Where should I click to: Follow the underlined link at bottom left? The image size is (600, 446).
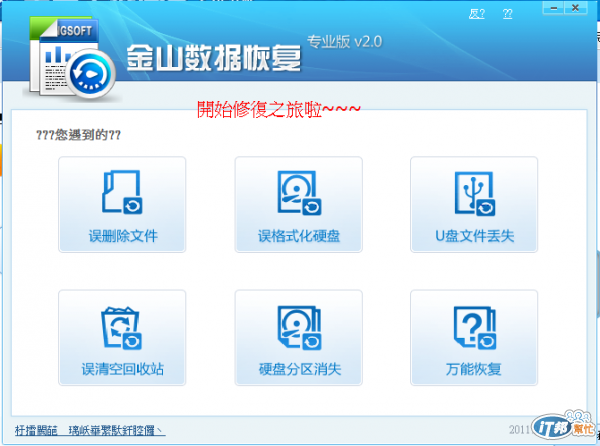tap(90, 430)
